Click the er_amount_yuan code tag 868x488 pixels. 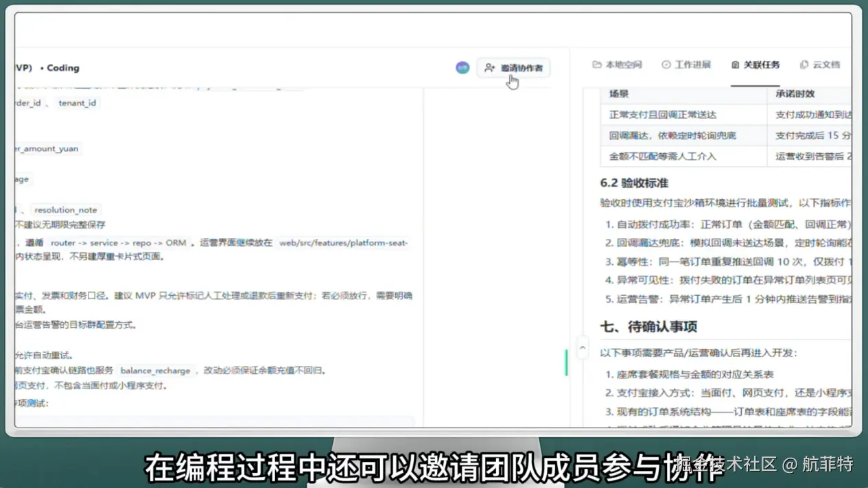point(48,148)
